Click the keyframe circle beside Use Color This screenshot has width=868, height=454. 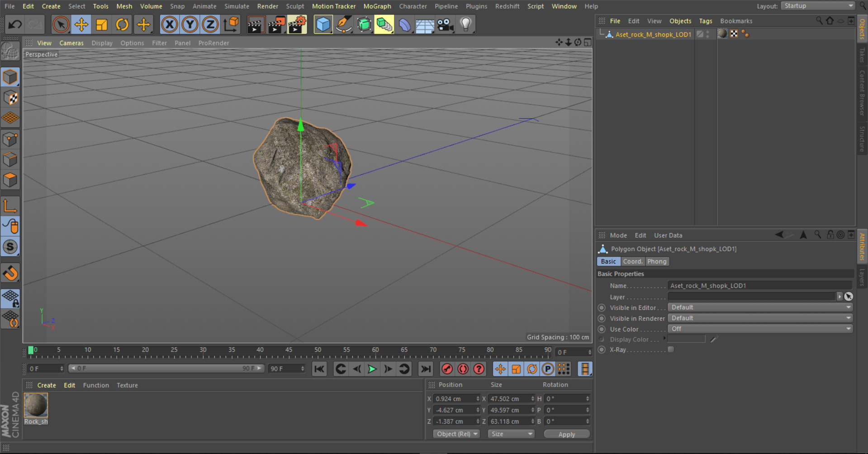602,329
